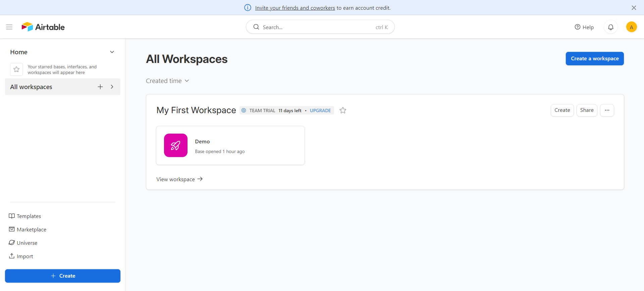Click the info icon in the banner
Image resolution: width=644 pixels, height=291 pixels.
(x=248, y=8)
